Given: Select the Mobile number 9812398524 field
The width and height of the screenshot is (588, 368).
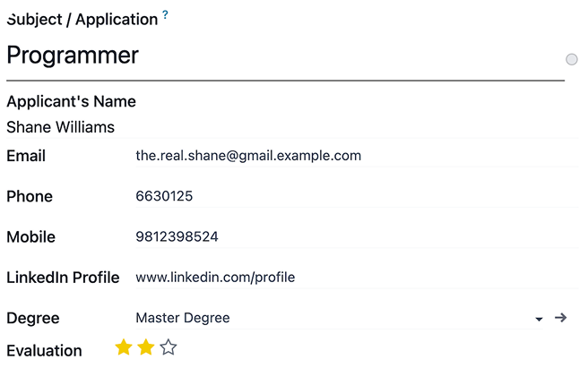Looking at the screenshot, I should (350, 237).
